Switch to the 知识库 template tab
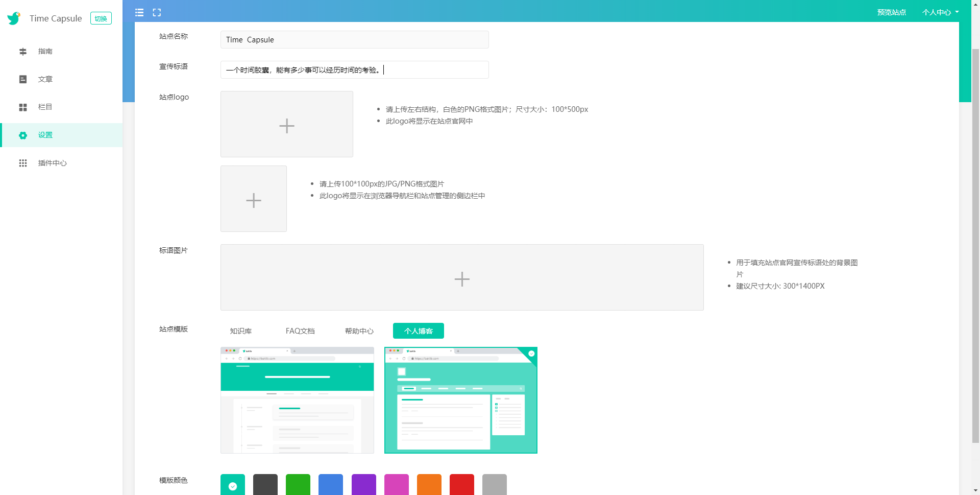 click(x=240, y=331)
